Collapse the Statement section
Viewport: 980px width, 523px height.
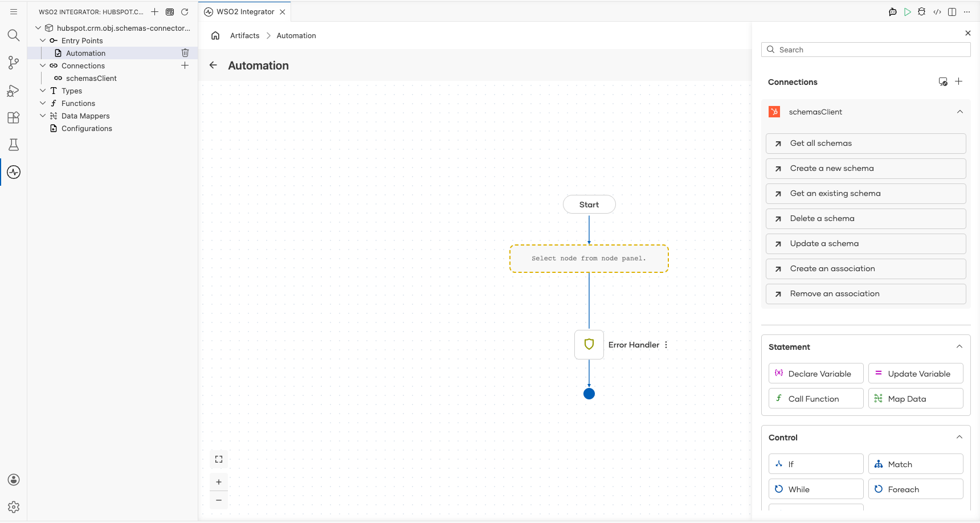point(959,346)
